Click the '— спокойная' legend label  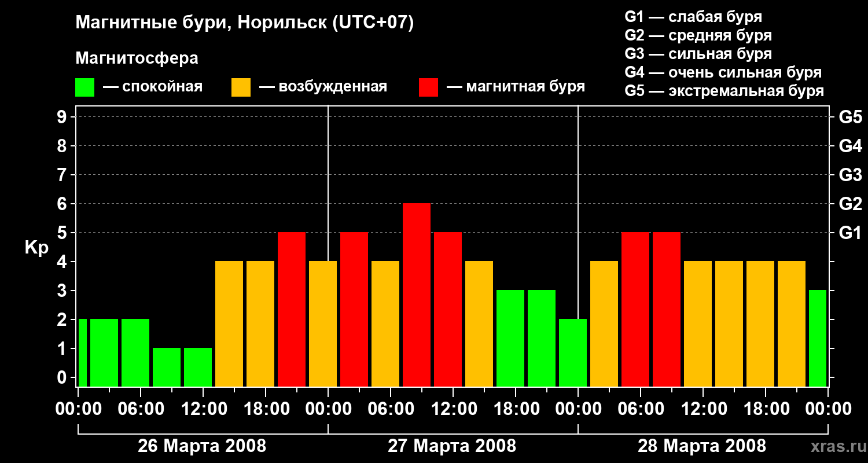153,87
